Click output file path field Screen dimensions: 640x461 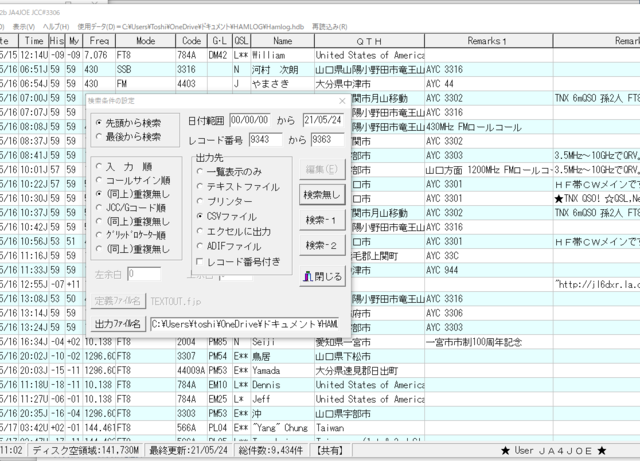point(244,324)
